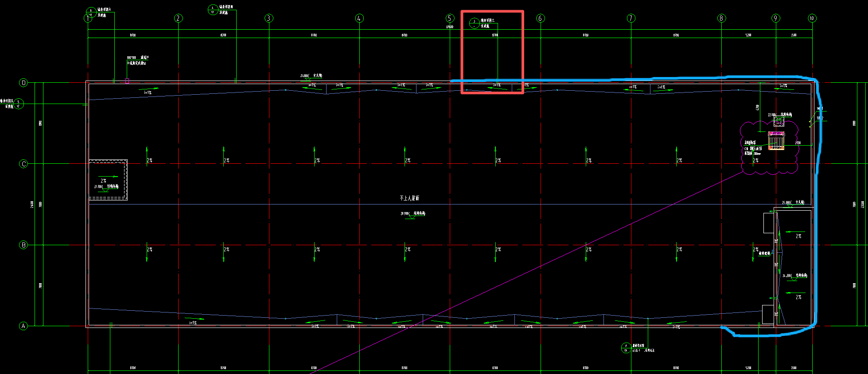This screenshot has height=374, width=868.
Task: Click the small magenta square on axis D
Action: (x=127, y=81)
